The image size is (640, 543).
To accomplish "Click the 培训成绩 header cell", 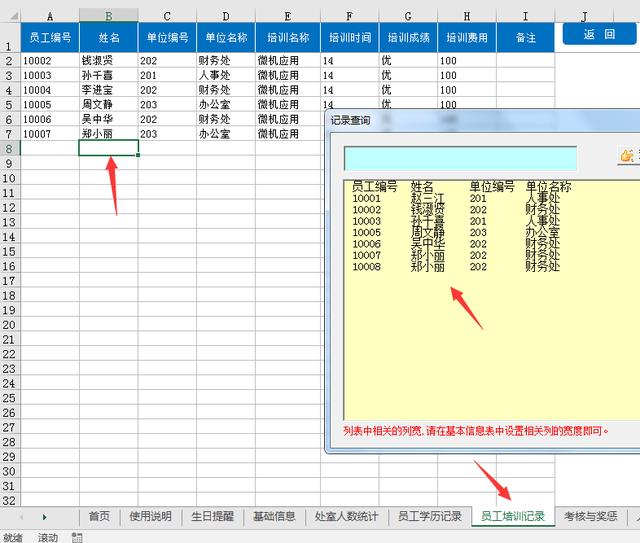I will point(408,38).
